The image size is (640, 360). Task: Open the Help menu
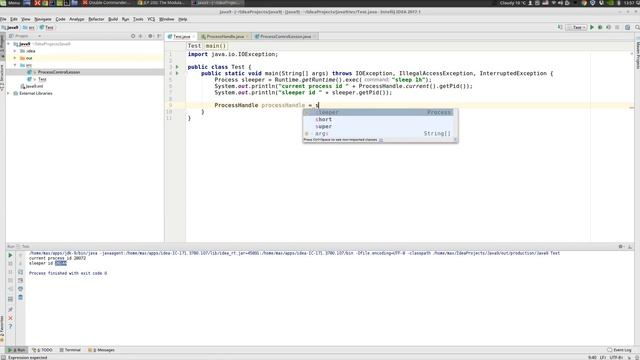[x=182, y=19]
